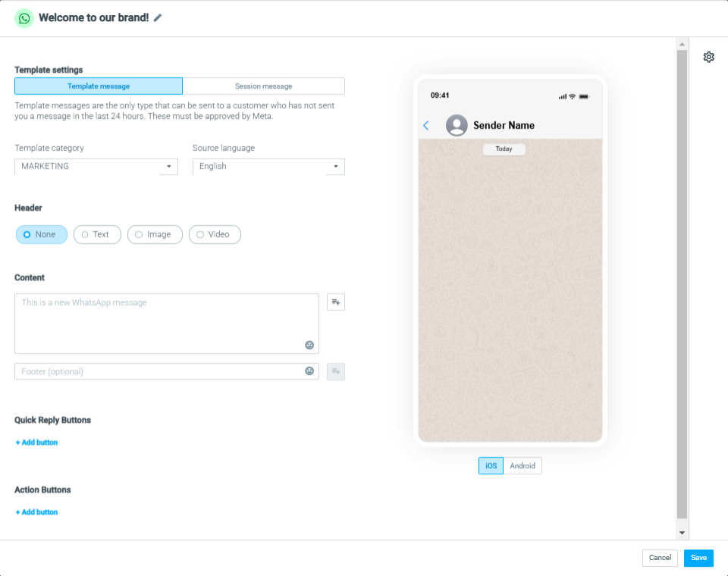The height and width of the screenshot is (576, 728).
Task: Click the 09:41 clock in phone preview
Action: 440,95
